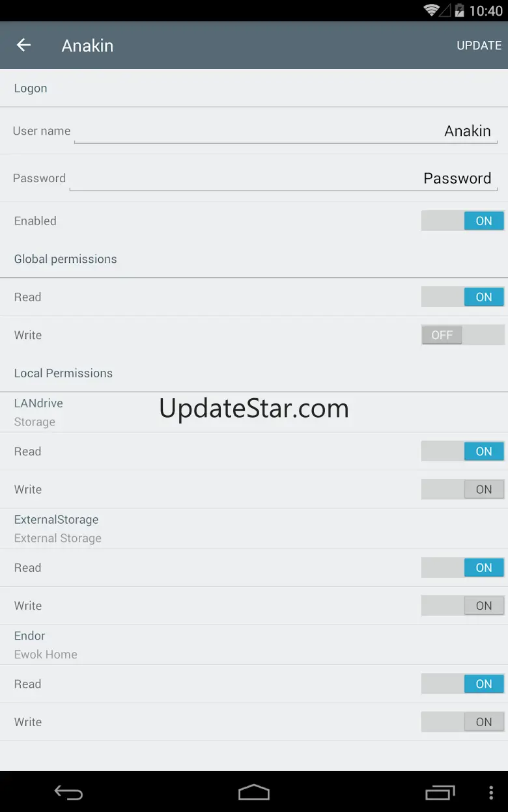This screenshot has height=812, width=508.
Task: Toggle LANdrive Write permission switch
Action: tap(462, 489)
